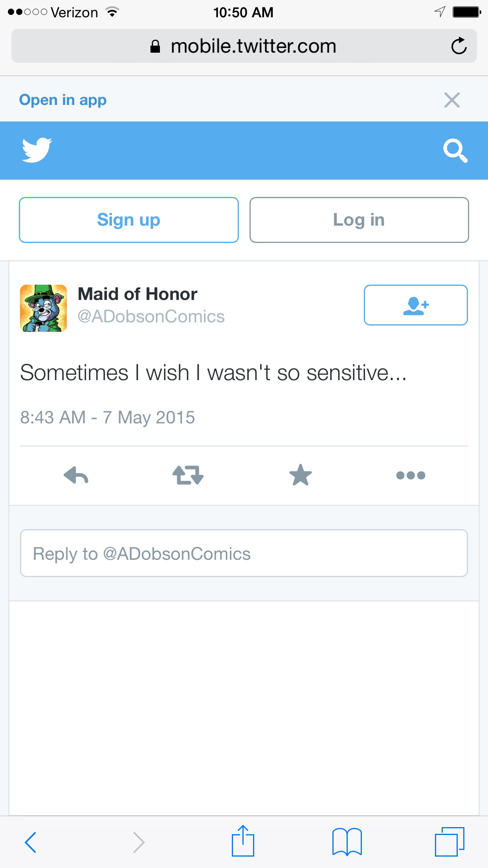This screenshot has width=488, height=868.
Task: Focus the Reply to @ADobsonComics field
Action: [x=244, y=553]
